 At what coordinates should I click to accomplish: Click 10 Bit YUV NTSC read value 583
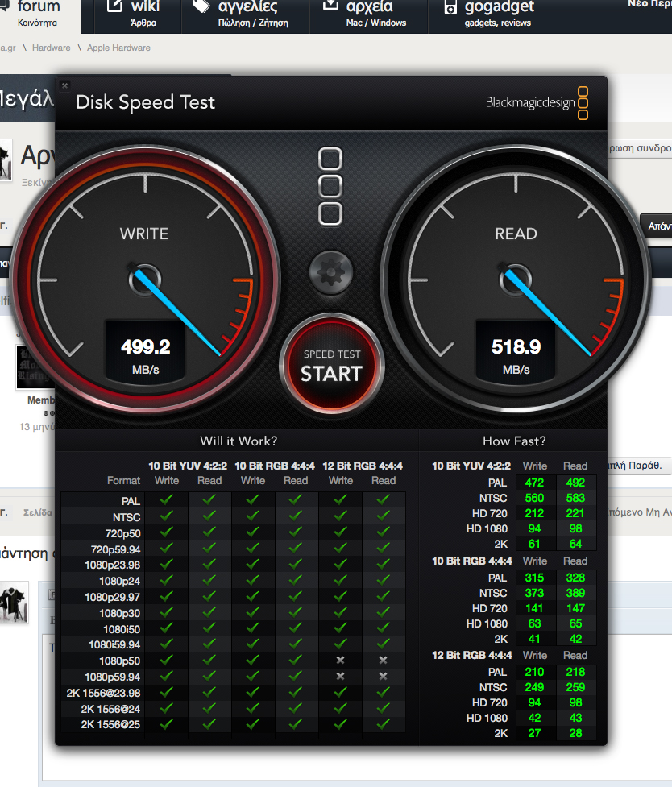click(575, 498)
